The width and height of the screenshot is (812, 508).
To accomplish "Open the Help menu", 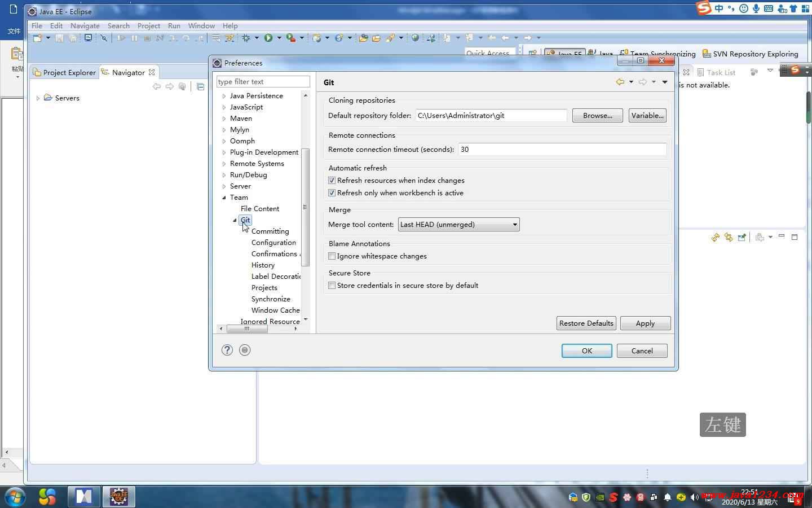I will 230,26.
